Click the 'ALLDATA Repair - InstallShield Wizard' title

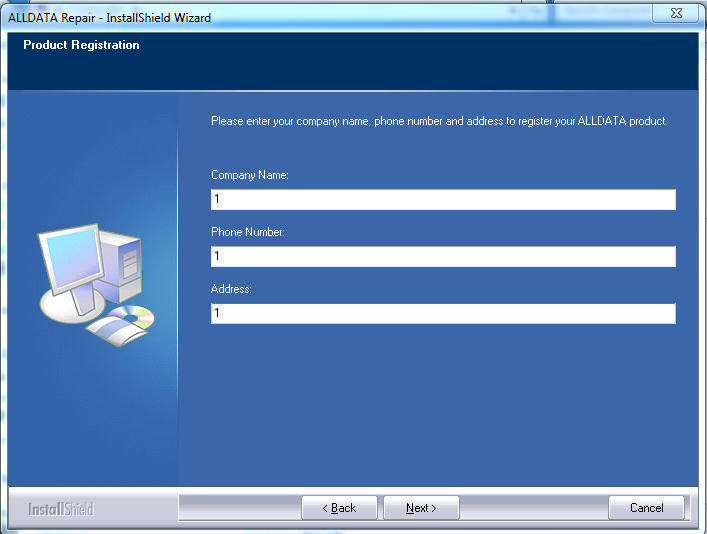(x=110, y=18)
